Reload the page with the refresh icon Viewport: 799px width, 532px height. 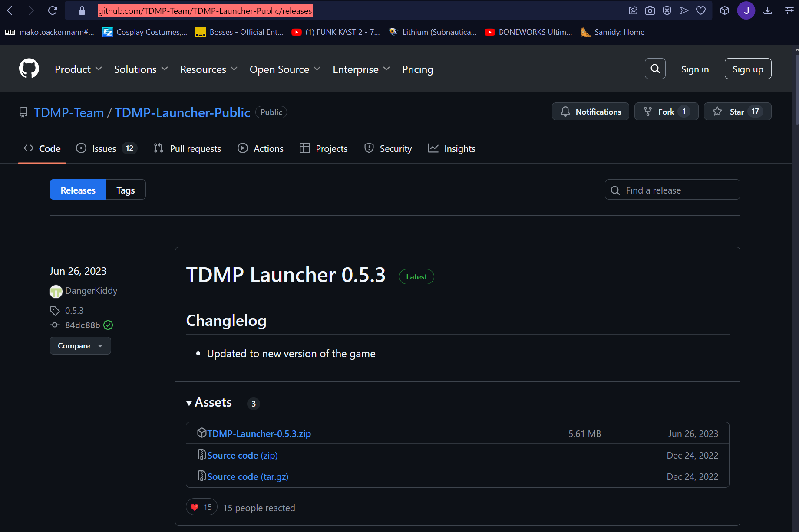point(53,10)
